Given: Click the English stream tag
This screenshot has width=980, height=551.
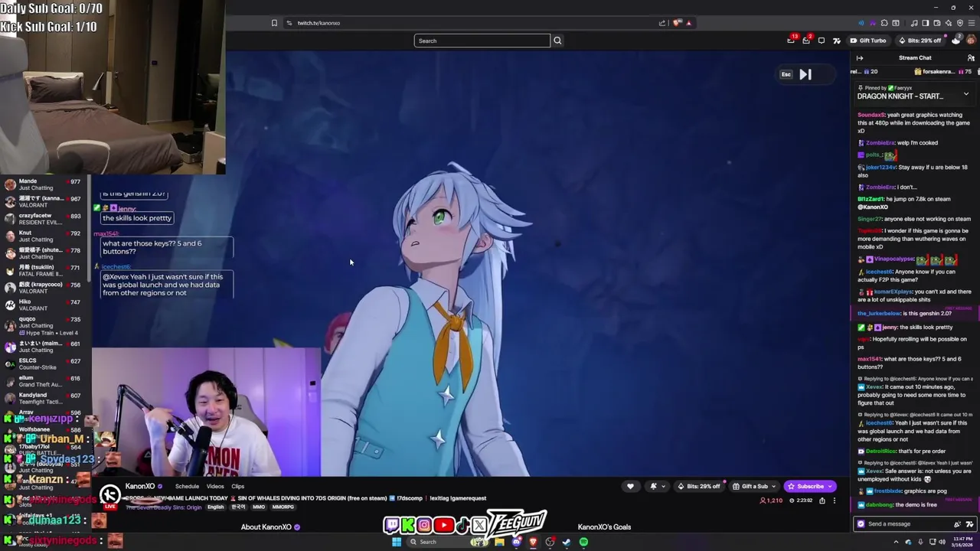Looking at the screenshot, I should (216, 507).
